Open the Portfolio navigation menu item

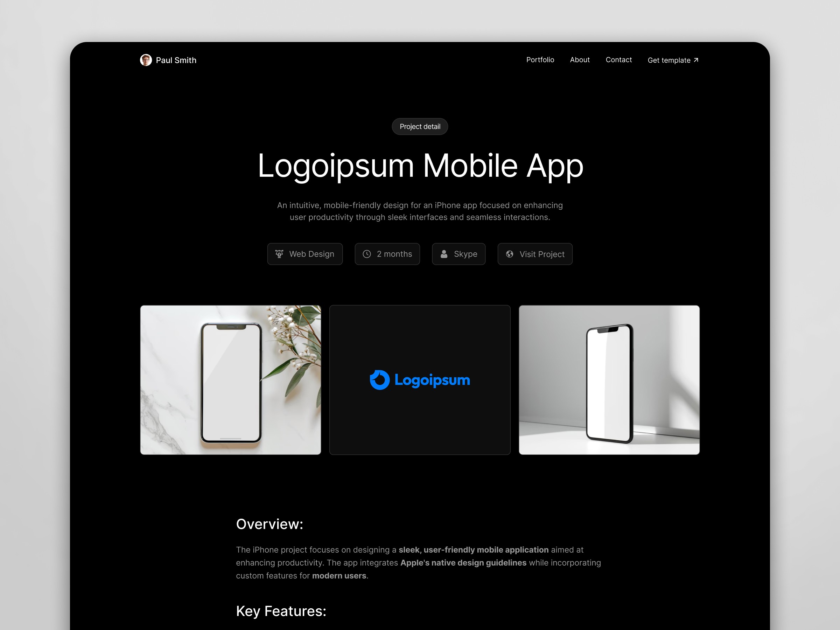coord(540,59)
